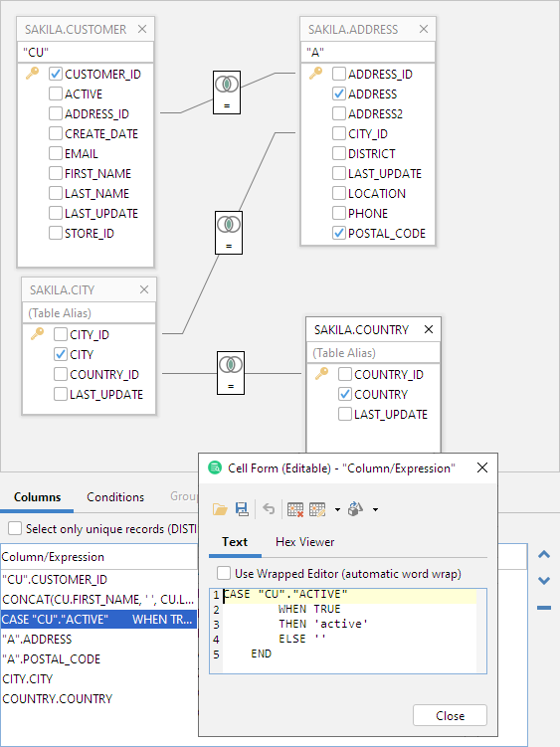Check the FIRST_NAME column checkbox
The height and width of the screenshot is (747, 560).
click(56, 173)
